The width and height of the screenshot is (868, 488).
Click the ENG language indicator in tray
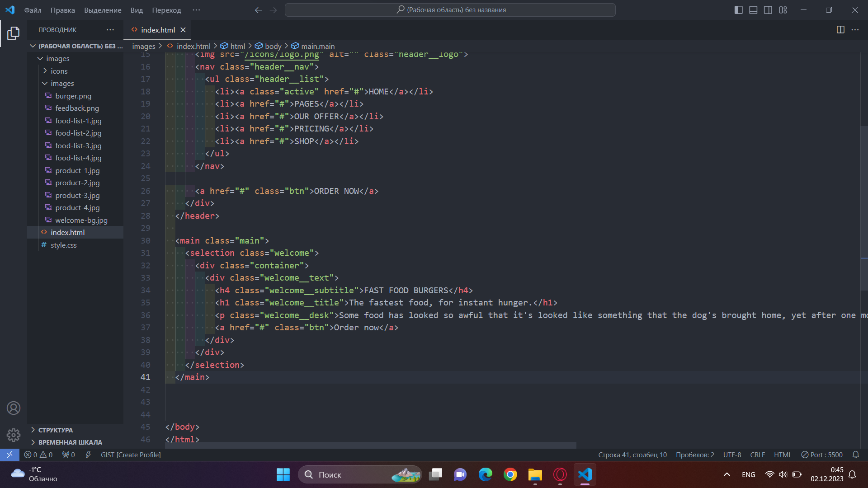click(748, 474)
